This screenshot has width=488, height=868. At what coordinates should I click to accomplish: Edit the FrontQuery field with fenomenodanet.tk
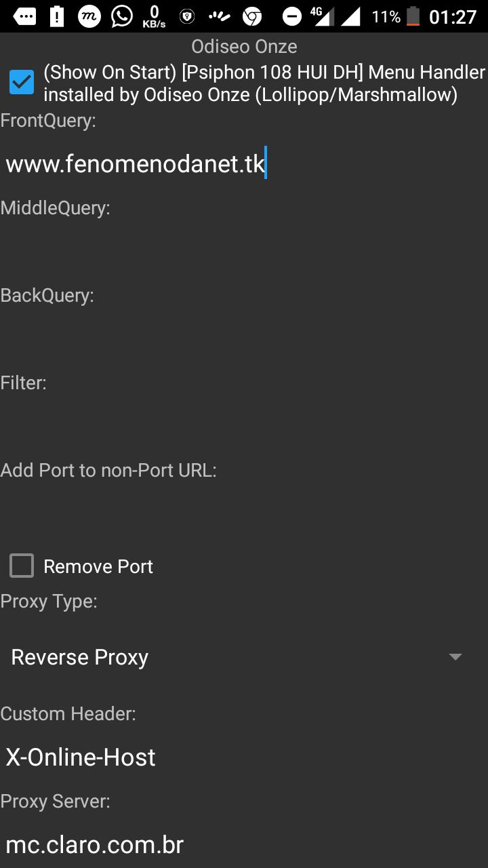[x=244, y=164]
